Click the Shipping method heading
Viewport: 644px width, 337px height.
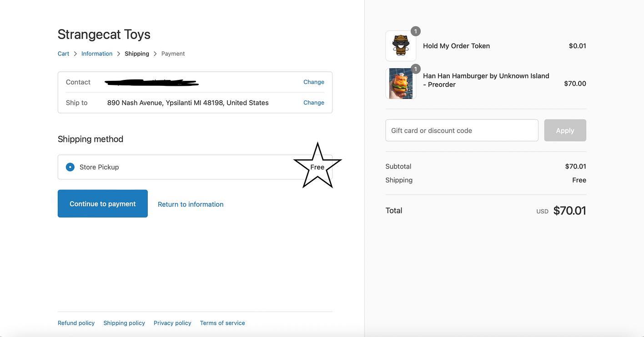pyautogui.click(x=91, y=139)
